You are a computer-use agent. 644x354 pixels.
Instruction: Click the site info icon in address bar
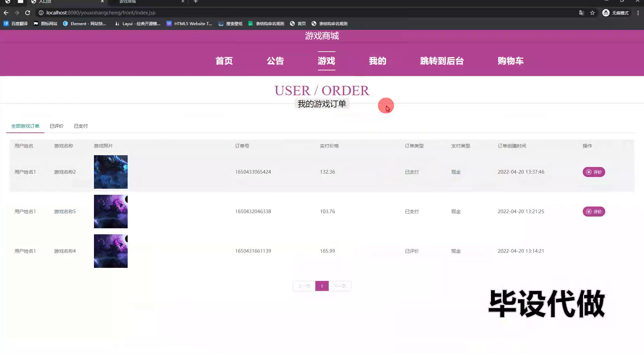(x=41, y=13)
